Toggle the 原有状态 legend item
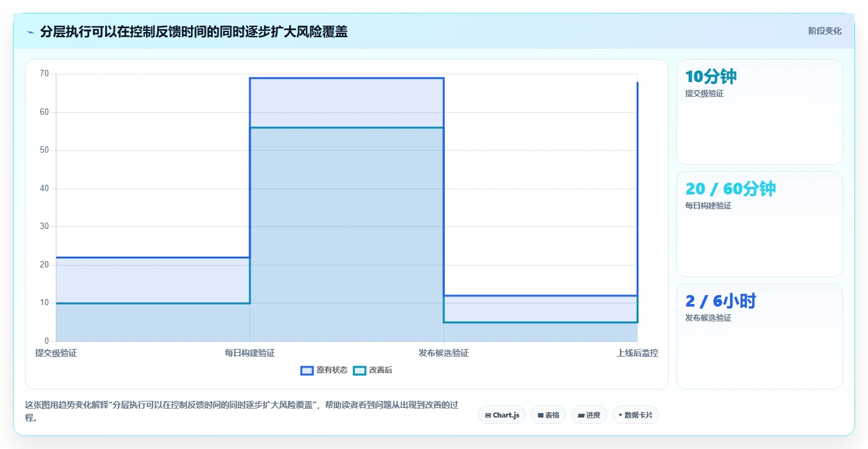This screenshot has height=449, width=868. (x=324, y=370)
